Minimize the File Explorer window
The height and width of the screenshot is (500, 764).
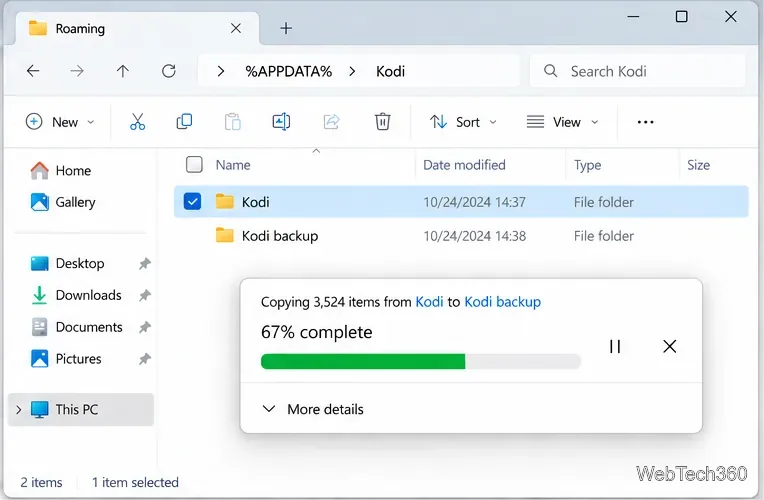point(633,17)
